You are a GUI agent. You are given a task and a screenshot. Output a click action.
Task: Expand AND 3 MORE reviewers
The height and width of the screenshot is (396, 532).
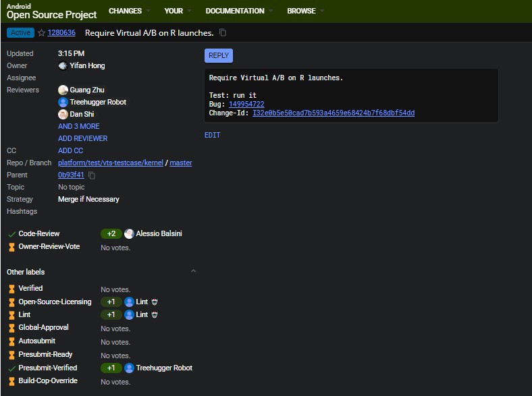(x=79, y=126)
